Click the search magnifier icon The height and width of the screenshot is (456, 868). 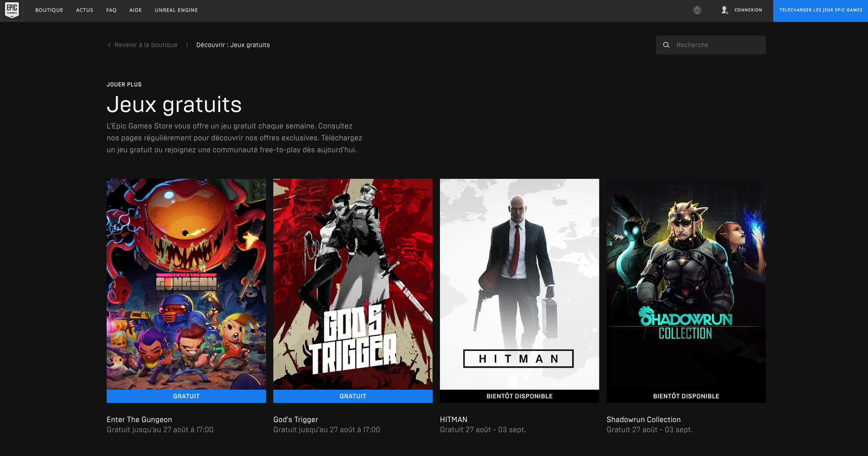point(666,45)
